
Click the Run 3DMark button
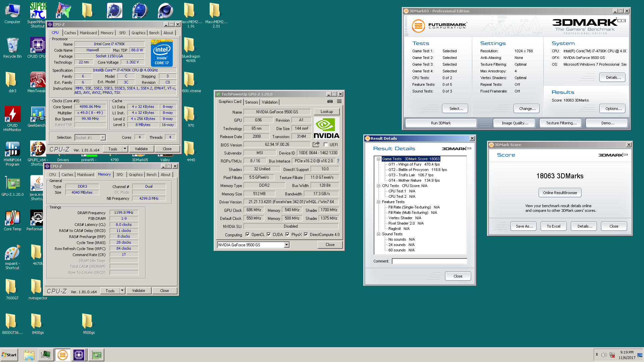point(441,123)
